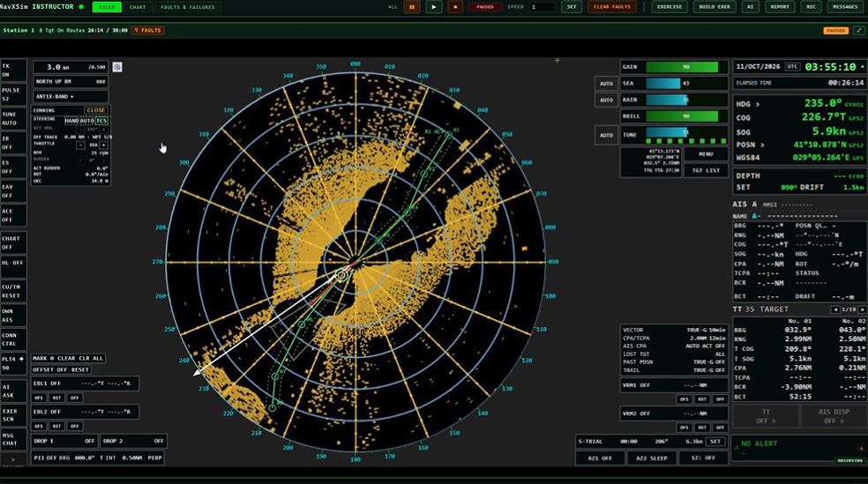Open the MESSAGES menu
This screenshot has height=484, width=868.
[x=845, y=7]
